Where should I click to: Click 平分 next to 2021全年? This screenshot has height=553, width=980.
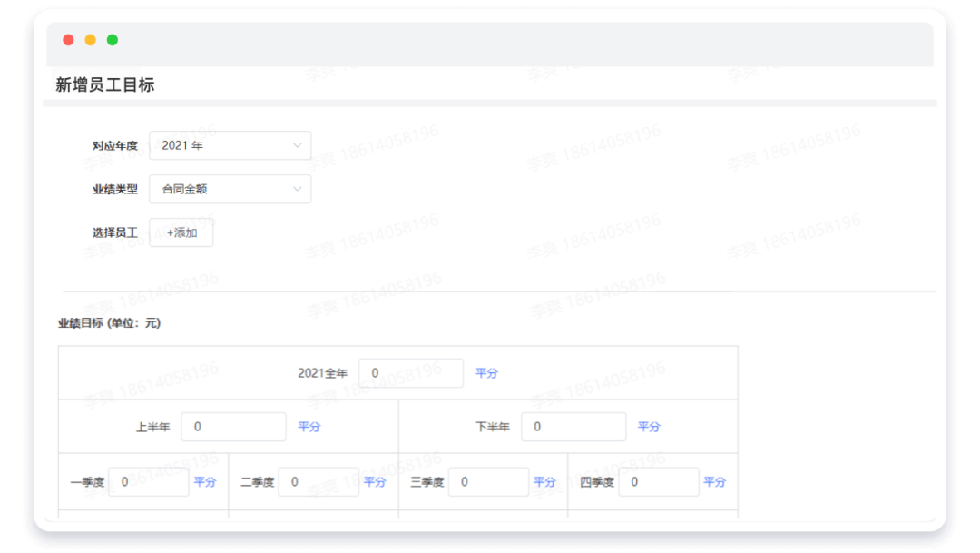pos(486,373)
